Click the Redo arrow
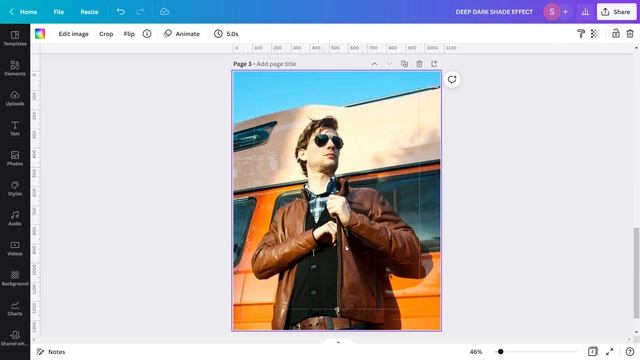Image resolution: width=640 pixels, height=360 pixels. click(x=140, y=12)
